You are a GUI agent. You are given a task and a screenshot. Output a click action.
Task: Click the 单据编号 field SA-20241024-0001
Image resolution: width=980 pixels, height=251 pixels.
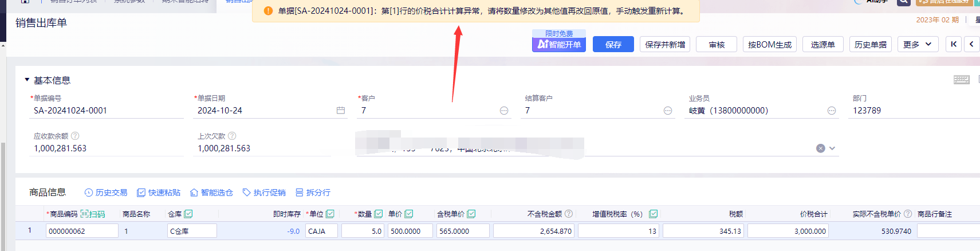point(107,111)
